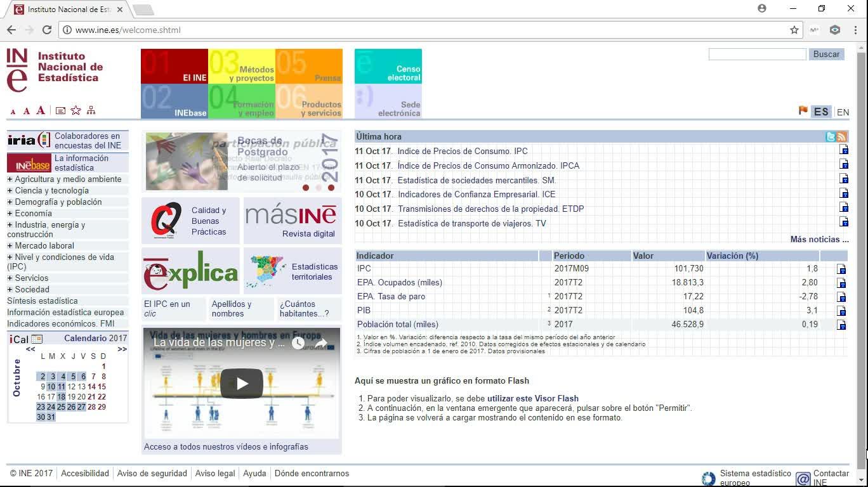Switch the site language to ES
The image size is (868, 487).
[x=821, y=112]
